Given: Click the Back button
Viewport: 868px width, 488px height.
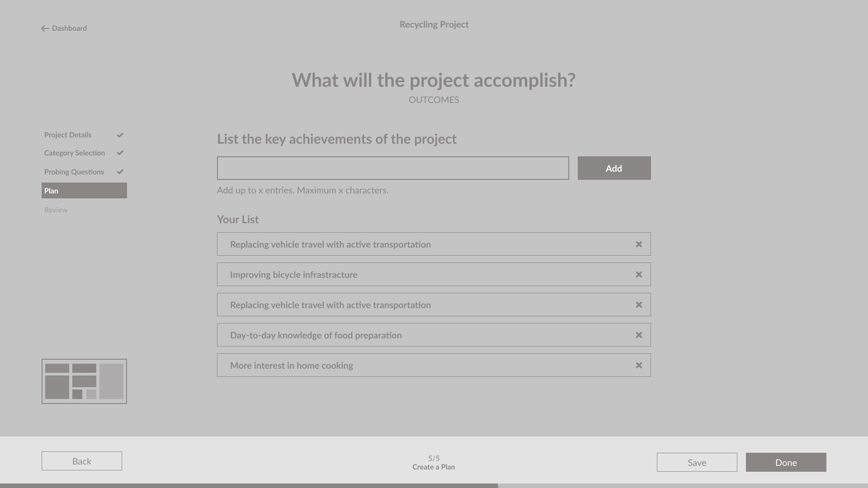Looking at the screenshot, I should tap(82, 461).
